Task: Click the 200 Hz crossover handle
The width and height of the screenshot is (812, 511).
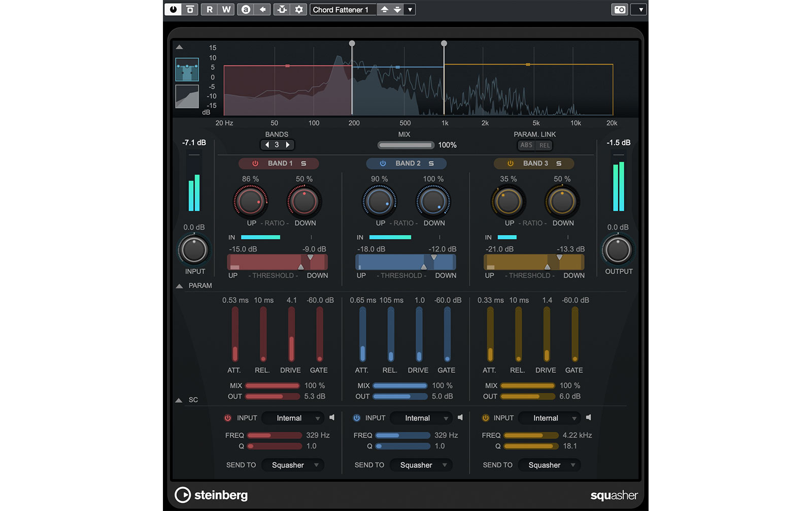Action: (x=352, y=44)
